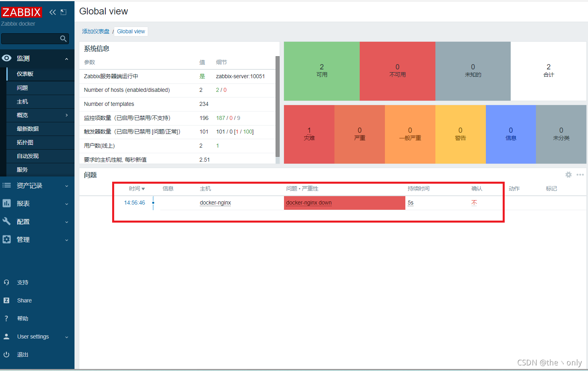Expand the 配置 section chevron
Viewport: 588px width, 371px height.
[66, 222]
